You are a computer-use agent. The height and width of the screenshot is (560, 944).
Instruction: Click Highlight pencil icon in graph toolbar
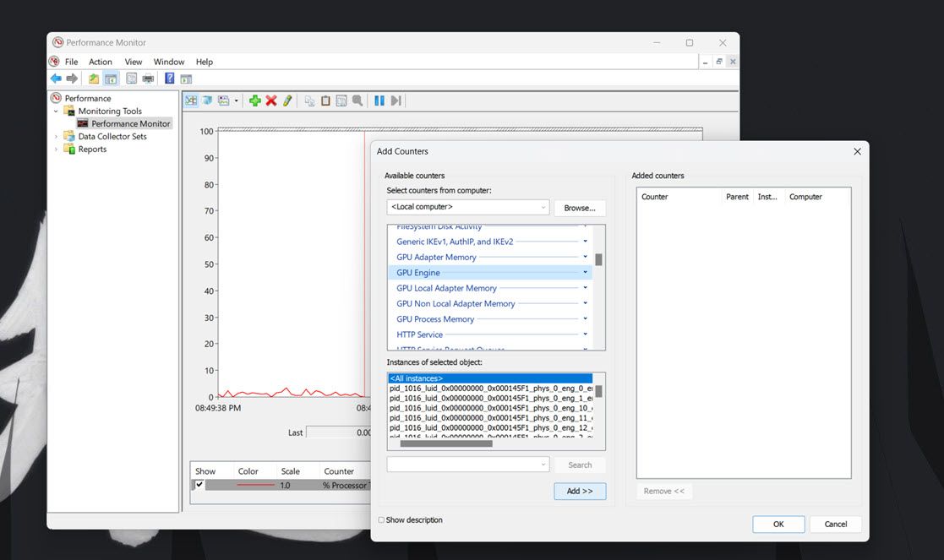pyautogui.click(x=288, y=101)
